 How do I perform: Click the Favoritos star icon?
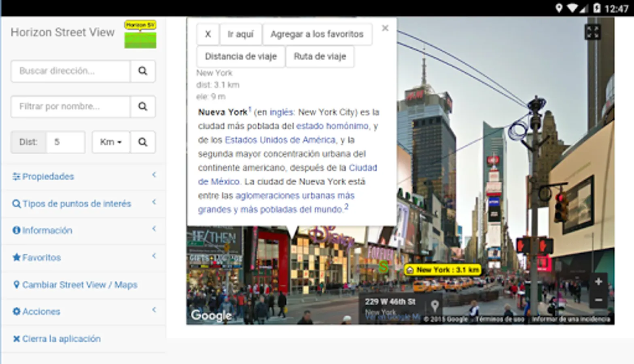tap(16, 257)
